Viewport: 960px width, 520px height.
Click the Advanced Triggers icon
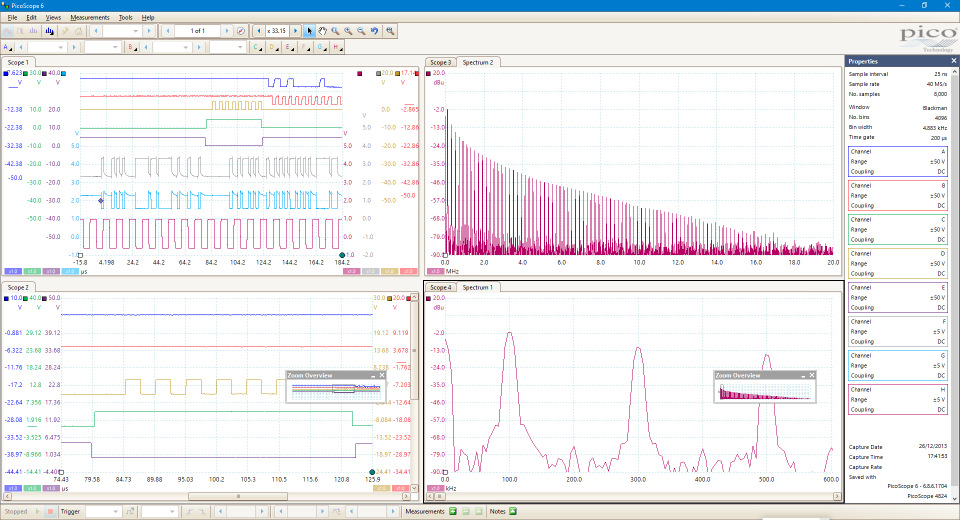point(130,511)
